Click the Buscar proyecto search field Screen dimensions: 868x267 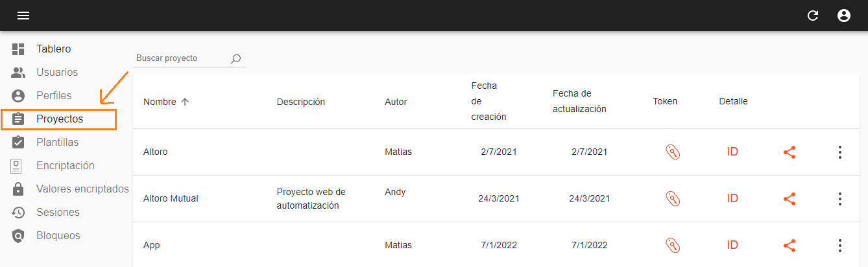pyautogui.click(x=182, y=58)
